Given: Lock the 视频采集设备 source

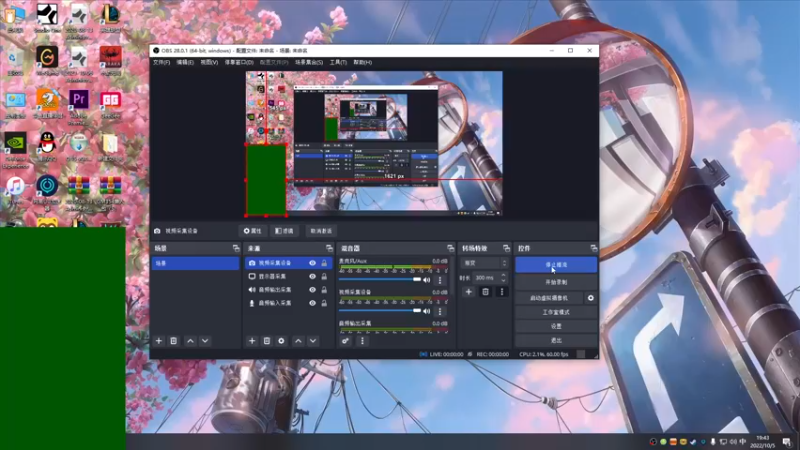Looking at the screenshot, I should 324,263.
